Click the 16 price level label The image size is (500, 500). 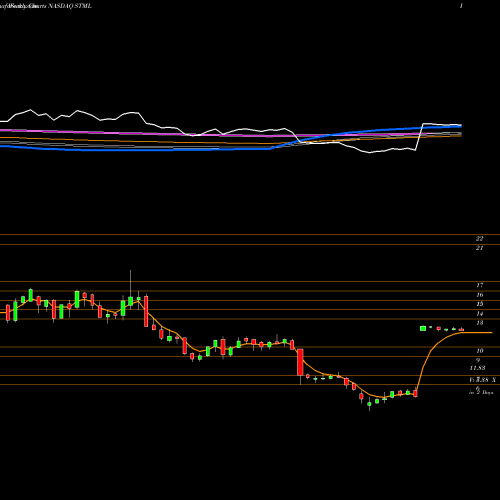click(x=479, y=295)
